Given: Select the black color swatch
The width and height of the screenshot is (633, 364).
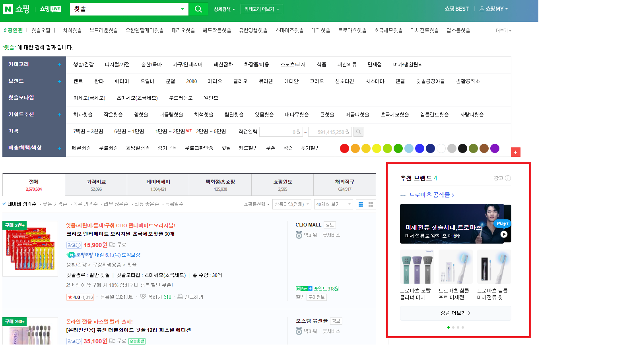Looking at the screenshot, I should (x=462, y=148).
